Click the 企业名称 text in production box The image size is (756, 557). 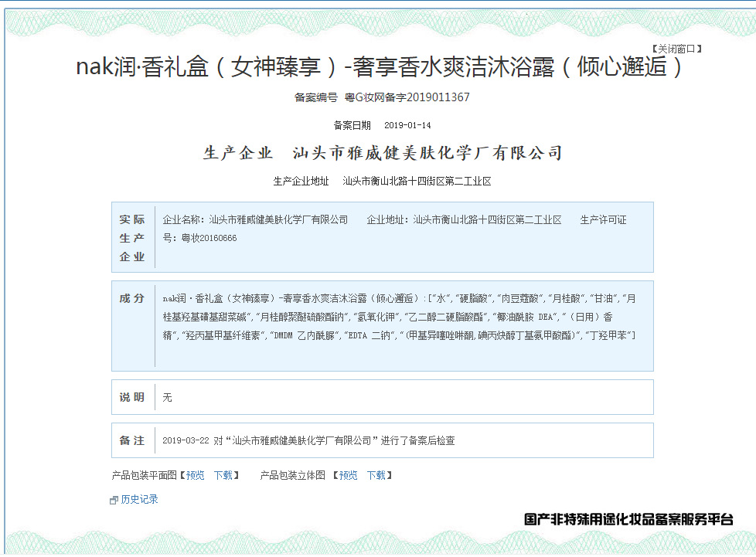255,219
